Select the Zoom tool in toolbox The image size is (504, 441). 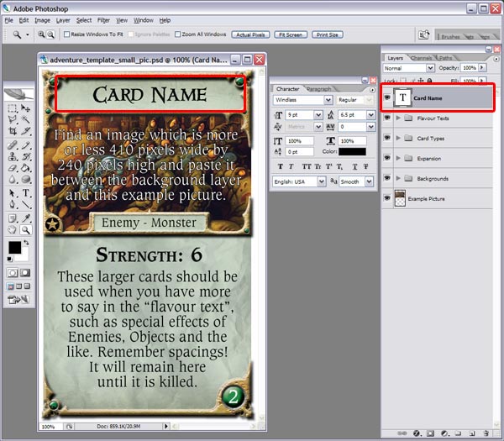coord(25,230)
